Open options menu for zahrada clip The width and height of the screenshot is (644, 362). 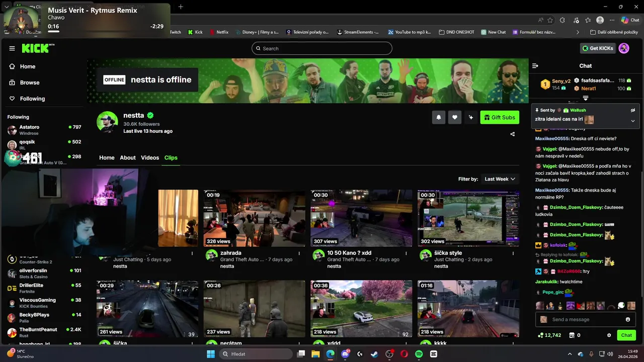(x=299, y=253)
